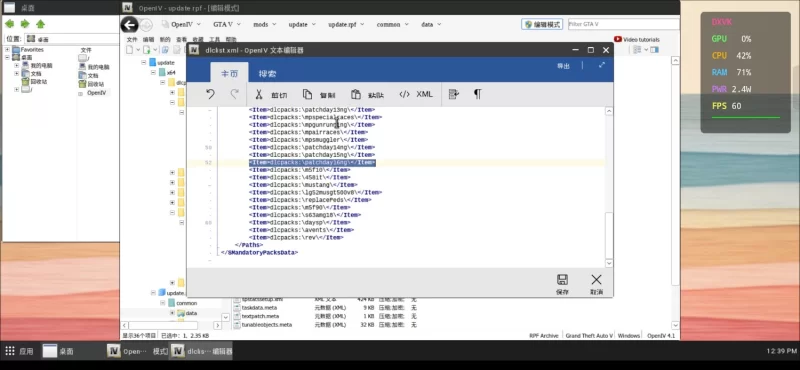Show paragraph marks pilcrow icon

pos(478,94)
